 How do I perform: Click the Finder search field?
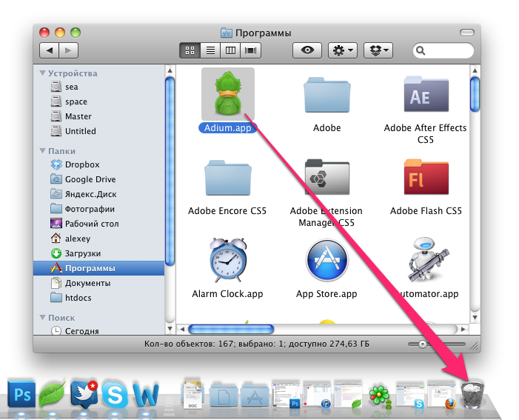(x=443, y=50)
